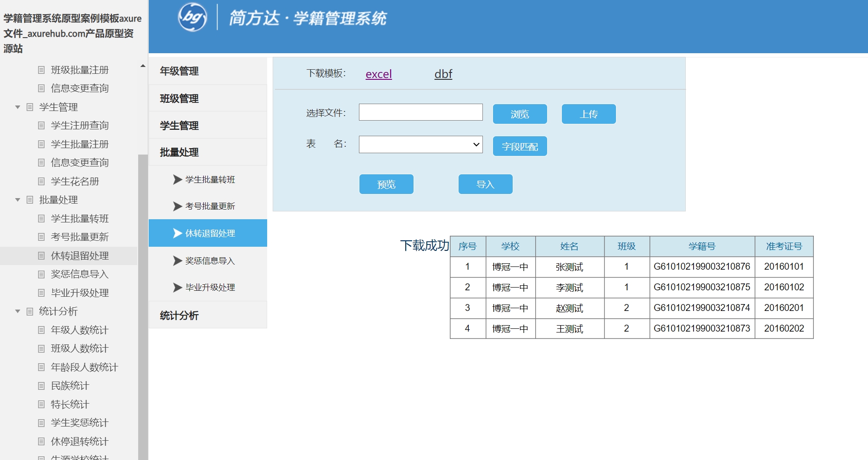This screenshot has width=868, height=460.
Task: Open 班级批量注册 in sidebar tree
Action: click(x=80, y=70)
